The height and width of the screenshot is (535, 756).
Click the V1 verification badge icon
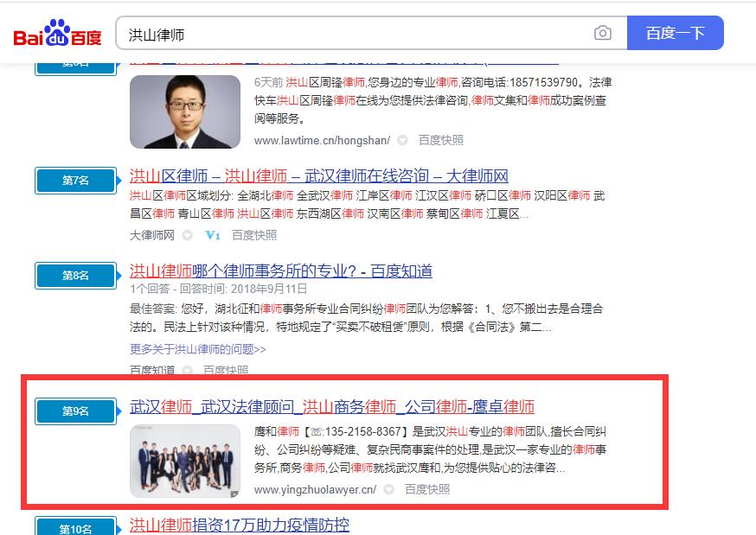click(x=213, y=235)
